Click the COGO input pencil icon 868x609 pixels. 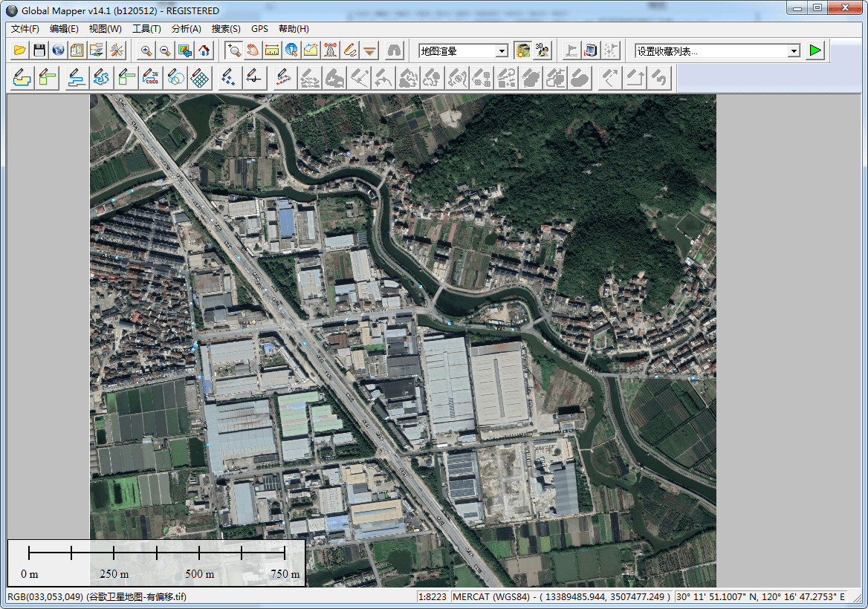click(x=151, y=78)
